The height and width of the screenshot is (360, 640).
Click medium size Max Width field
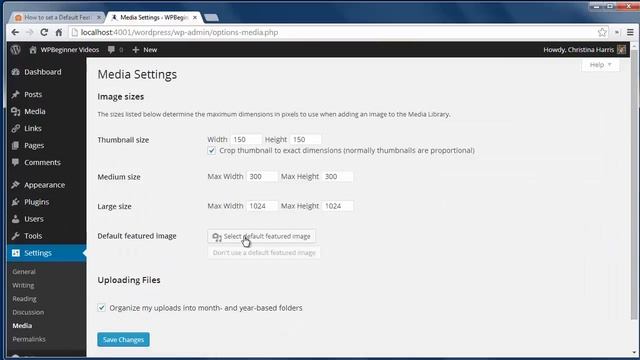262,177
